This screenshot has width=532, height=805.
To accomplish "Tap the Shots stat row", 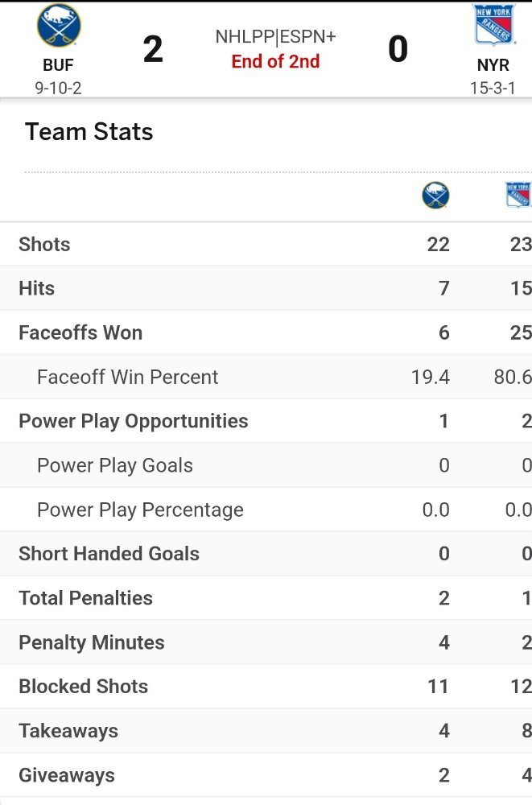I will [266, 245].
